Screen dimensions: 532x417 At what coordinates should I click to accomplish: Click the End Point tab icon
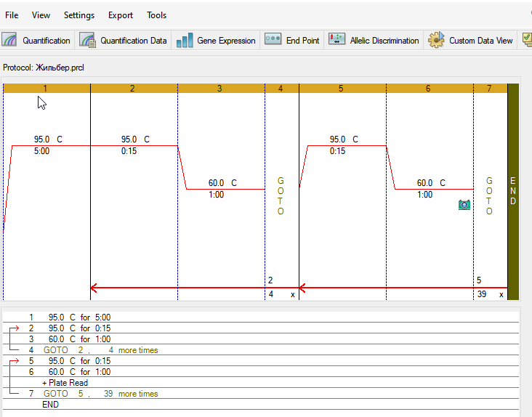[273, 40]
